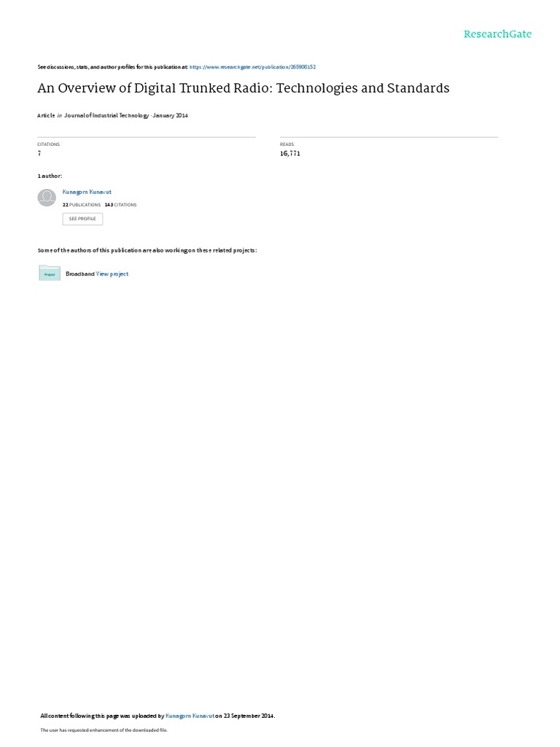This screenshot has height=747, width=560.
Task: Click the gray author avatar icon
Action: pos(47,198)
